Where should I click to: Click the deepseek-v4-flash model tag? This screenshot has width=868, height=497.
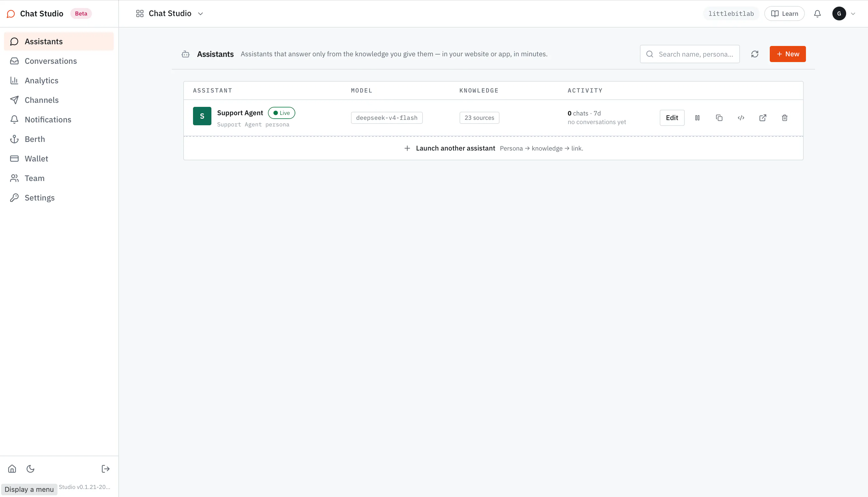tap(387, 118)
